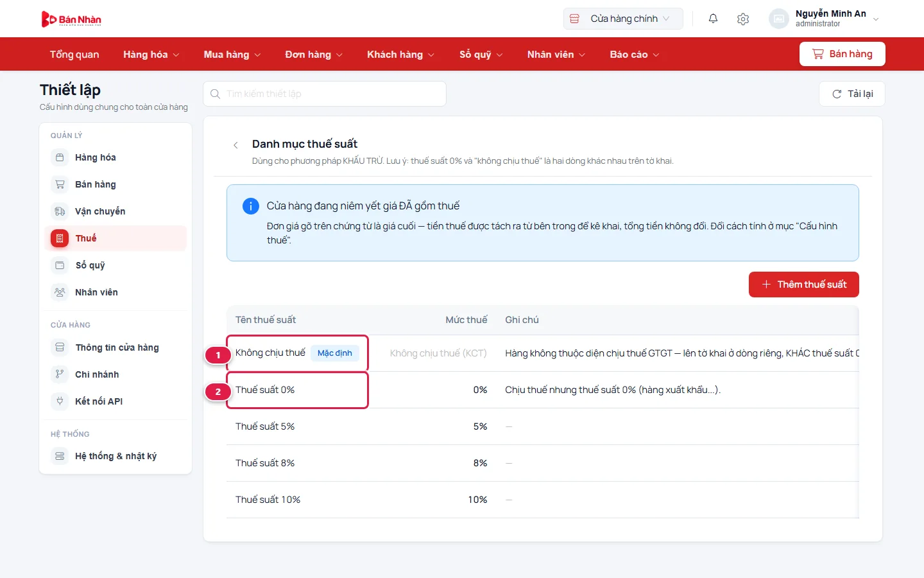Image resolution: width=924 pixels, height=578 pixels.
Task: Expand the Hàng hóa top menu
Action: [151, 55]
